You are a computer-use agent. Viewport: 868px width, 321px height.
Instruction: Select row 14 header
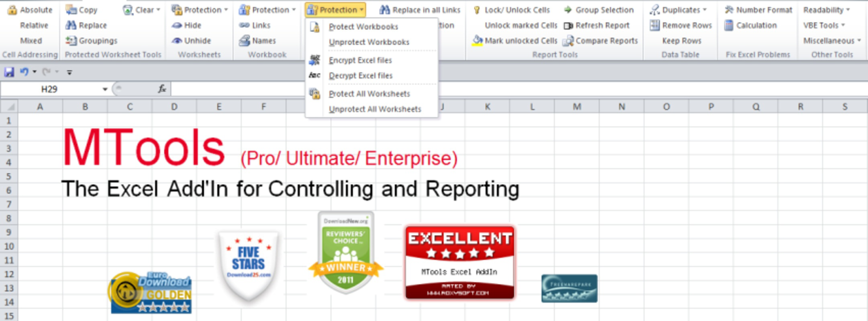point(9,302)
